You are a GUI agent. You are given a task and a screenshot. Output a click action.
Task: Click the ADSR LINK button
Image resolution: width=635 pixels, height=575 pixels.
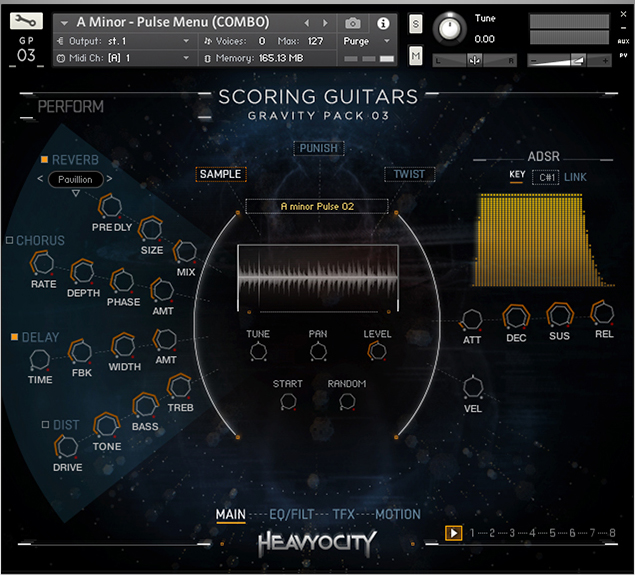pyautogui.click(x=575, y=177)
